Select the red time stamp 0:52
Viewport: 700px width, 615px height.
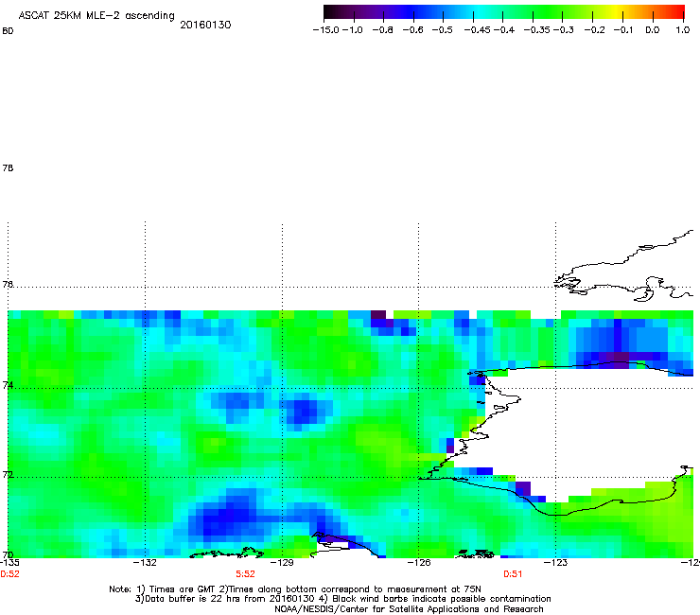(x=9, y=574)
